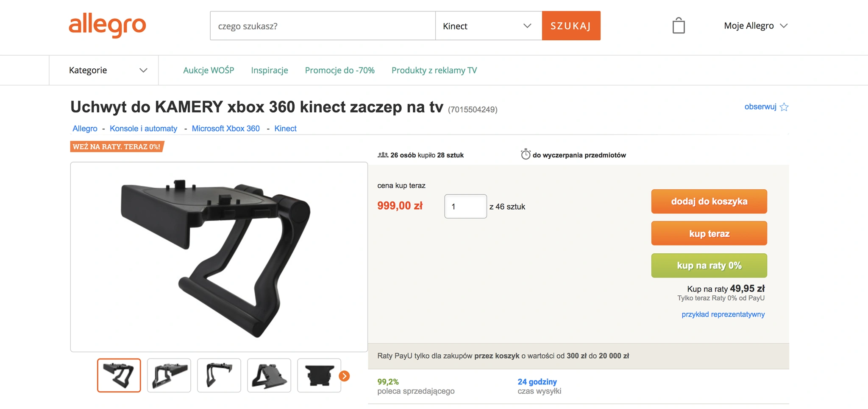Image resolution: width=868 pixels, height=409 pixels.
Task: Click the green kup na raty 0% button
Action: [x=709, y=266]
